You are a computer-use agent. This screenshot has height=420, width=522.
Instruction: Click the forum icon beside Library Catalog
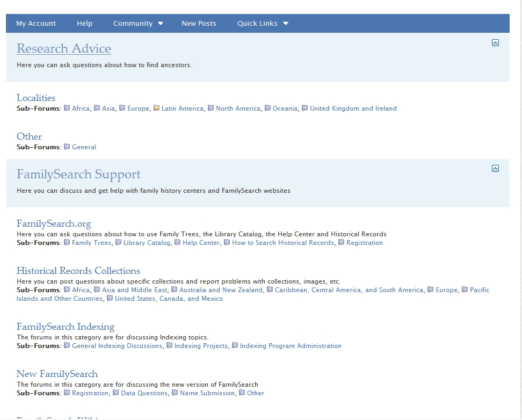118,242
